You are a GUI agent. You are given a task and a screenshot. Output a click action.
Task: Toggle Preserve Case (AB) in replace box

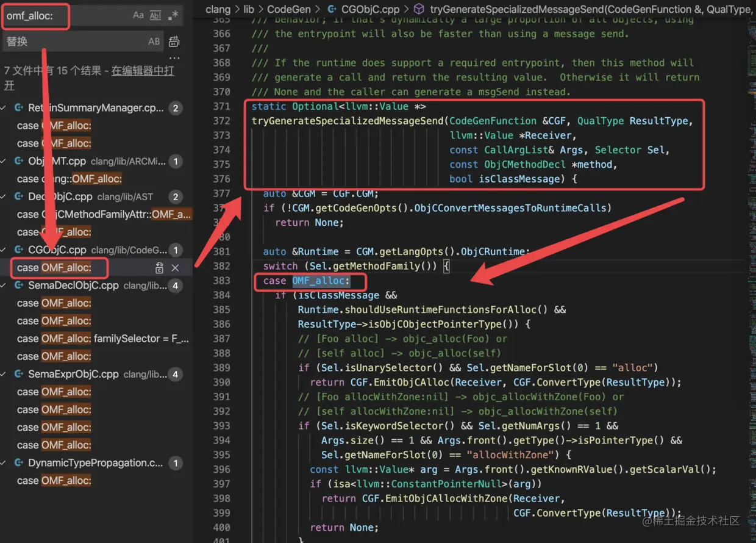(154, 41)
